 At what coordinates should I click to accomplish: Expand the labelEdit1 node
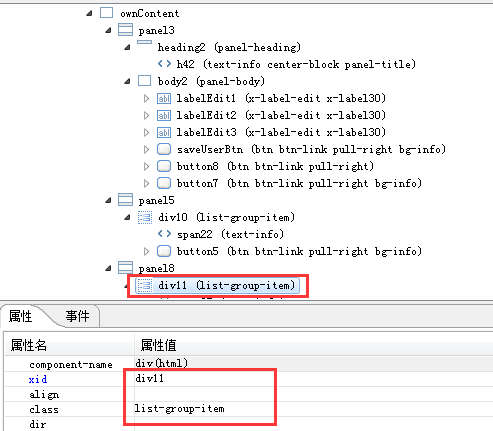[x=146, y=98]
